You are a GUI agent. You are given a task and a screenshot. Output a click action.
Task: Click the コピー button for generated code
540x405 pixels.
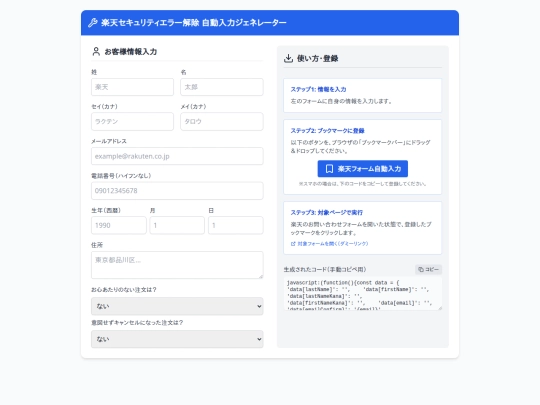[428, 269]
